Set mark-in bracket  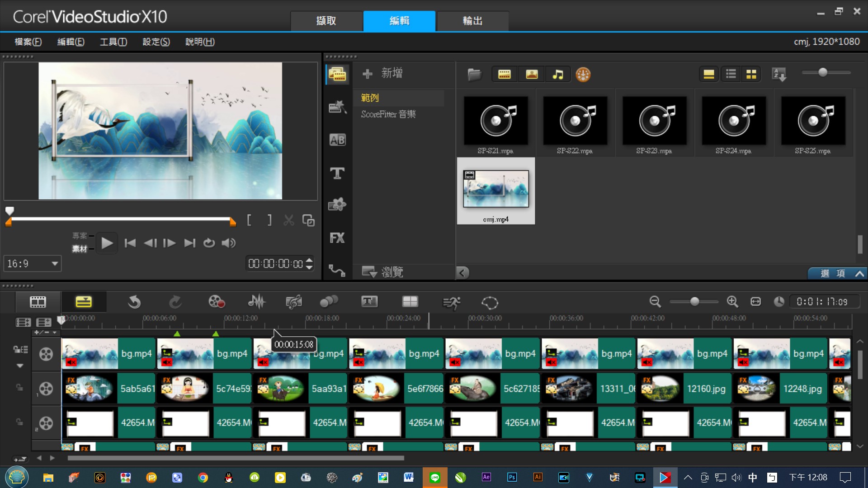(249, 220)
